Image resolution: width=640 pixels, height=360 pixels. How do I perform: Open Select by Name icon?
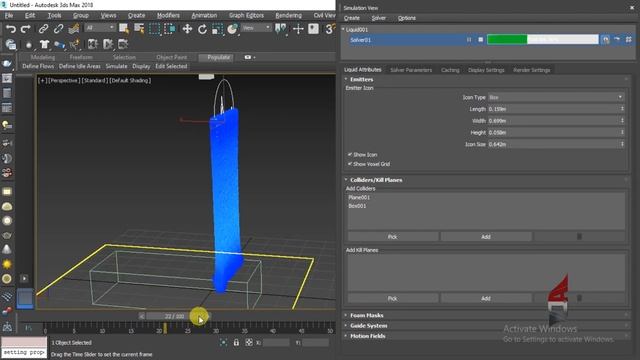(139, 29)
